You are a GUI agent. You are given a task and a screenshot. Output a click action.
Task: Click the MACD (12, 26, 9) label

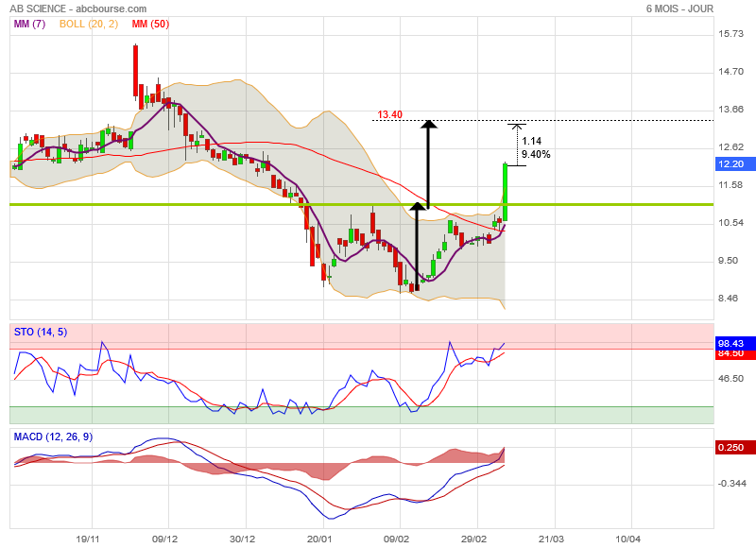coord(53,437)
